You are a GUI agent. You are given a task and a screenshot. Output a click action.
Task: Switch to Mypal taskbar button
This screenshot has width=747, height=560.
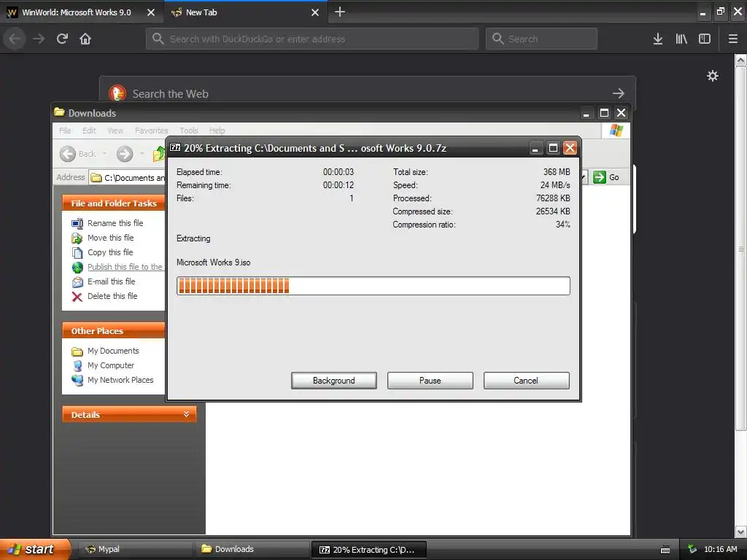135,549
